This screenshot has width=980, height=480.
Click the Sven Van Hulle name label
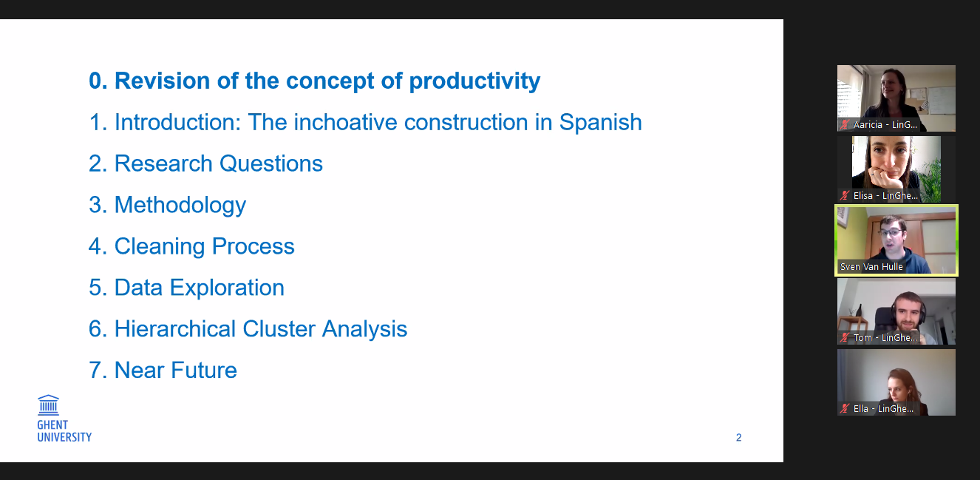pos(871,267)
